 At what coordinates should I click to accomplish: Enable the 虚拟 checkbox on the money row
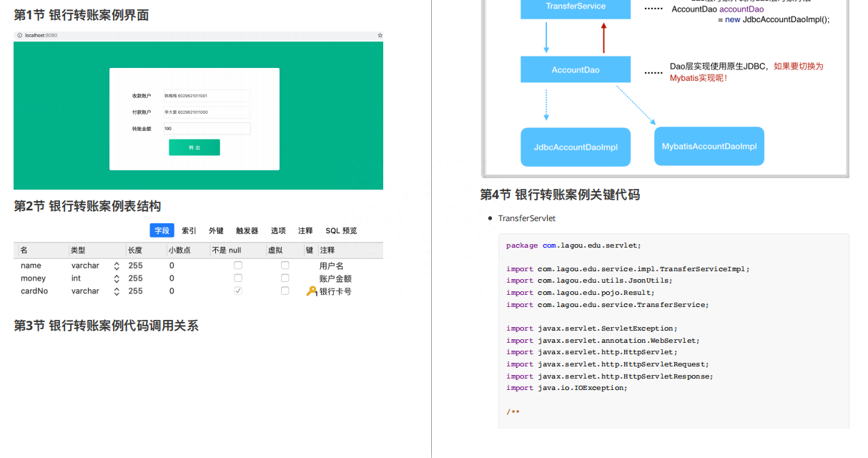coord(285,278)
